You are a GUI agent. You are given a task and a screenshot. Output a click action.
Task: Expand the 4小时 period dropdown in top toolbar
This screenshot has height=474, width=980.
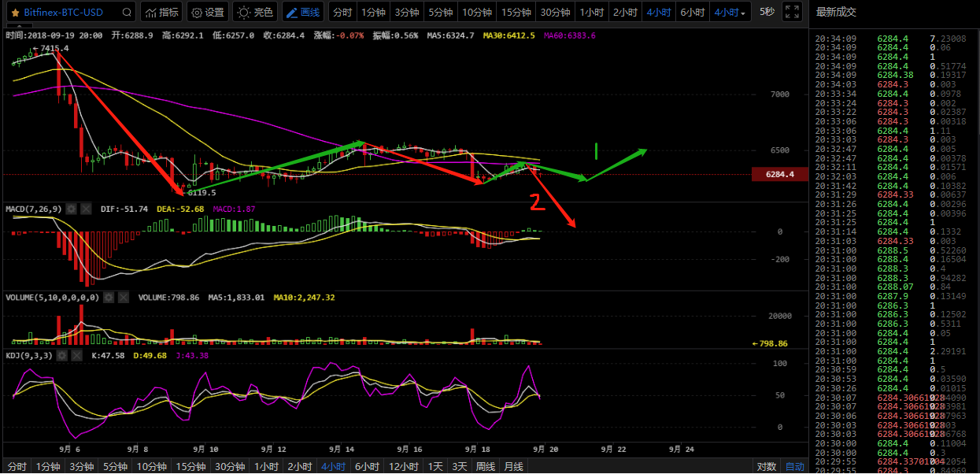tap(729, 13)
